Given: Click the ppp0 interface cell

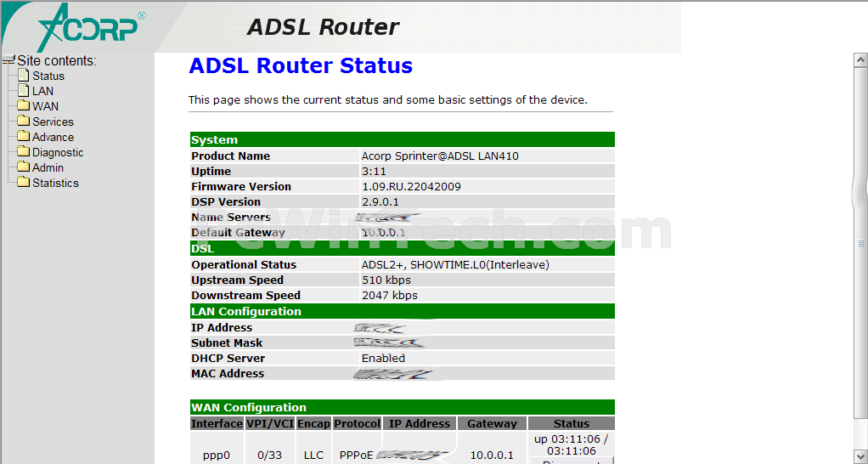Looking at the screenshot, I should (x=217, y=456).
